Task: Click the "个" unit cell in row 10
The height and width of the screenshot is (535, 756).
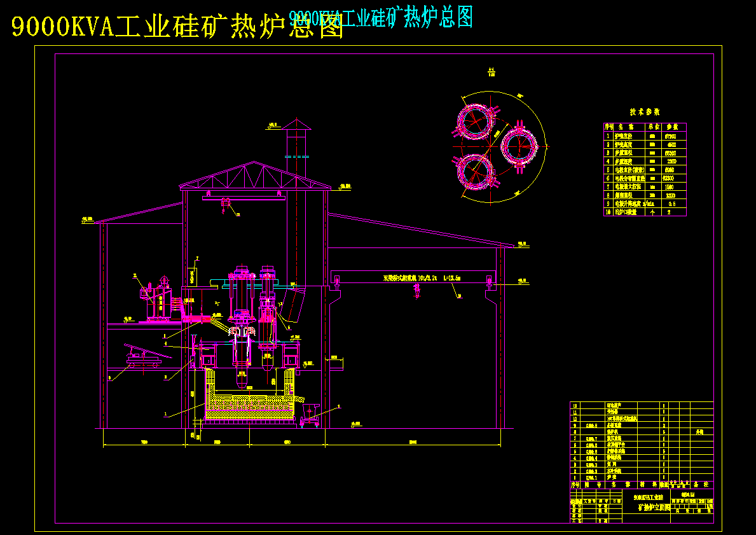Action: coord(652,212)
